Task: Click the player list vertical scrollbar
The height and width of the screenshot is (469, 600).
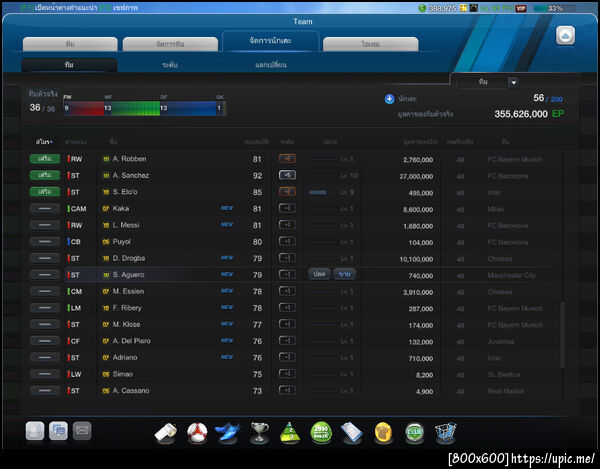Action: tap(562, 335)
